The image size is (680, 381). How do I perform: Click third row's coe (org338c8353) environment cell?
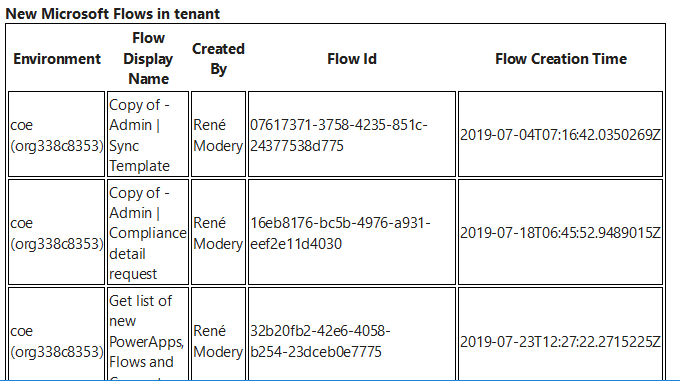(56, 334)
